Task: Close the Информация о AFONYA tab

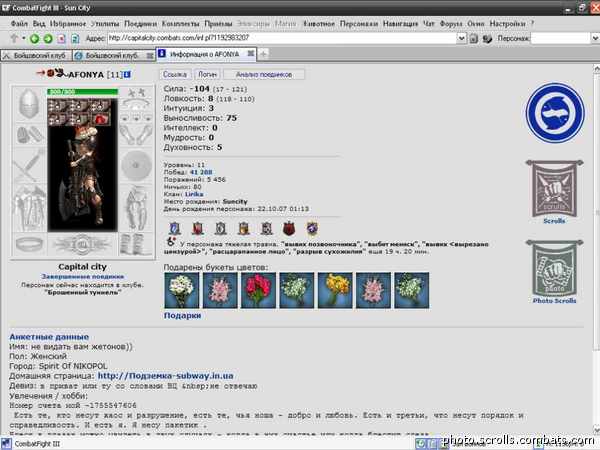Action: pyautogui.click(x=251, y=54)
